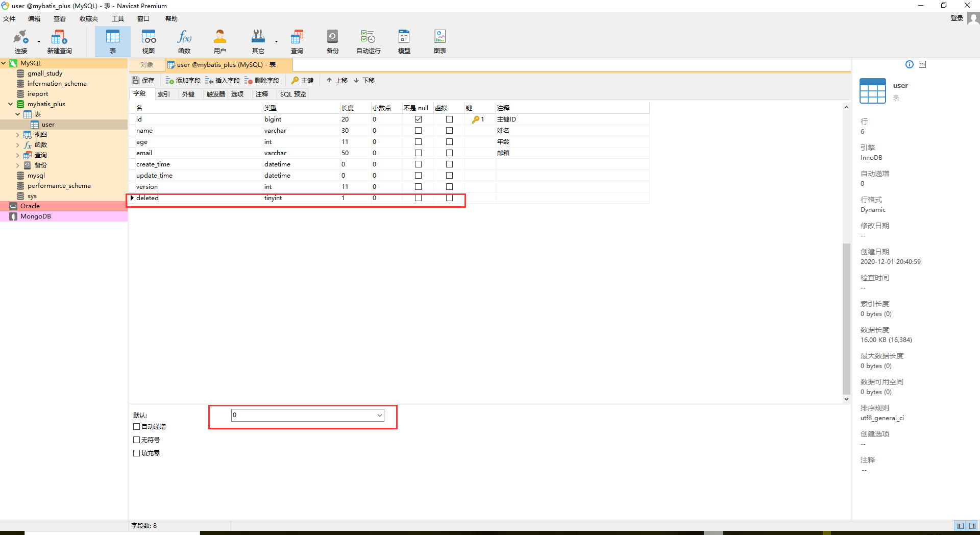The width and height of the screenshot is (980, 535).
Task: Switch to the SQL 预览 tab
Action: point(293,94)
